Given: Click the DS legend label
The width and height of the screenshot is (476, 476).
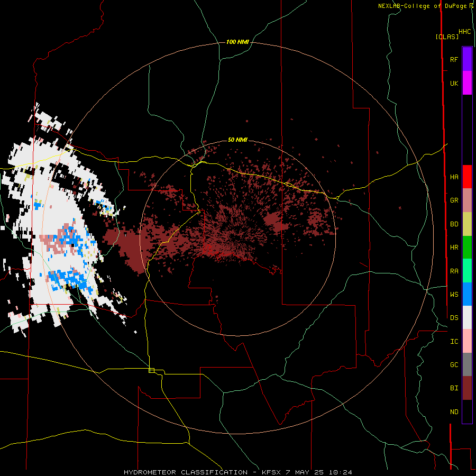Looking at the screenshot, I should pos(454,317).
